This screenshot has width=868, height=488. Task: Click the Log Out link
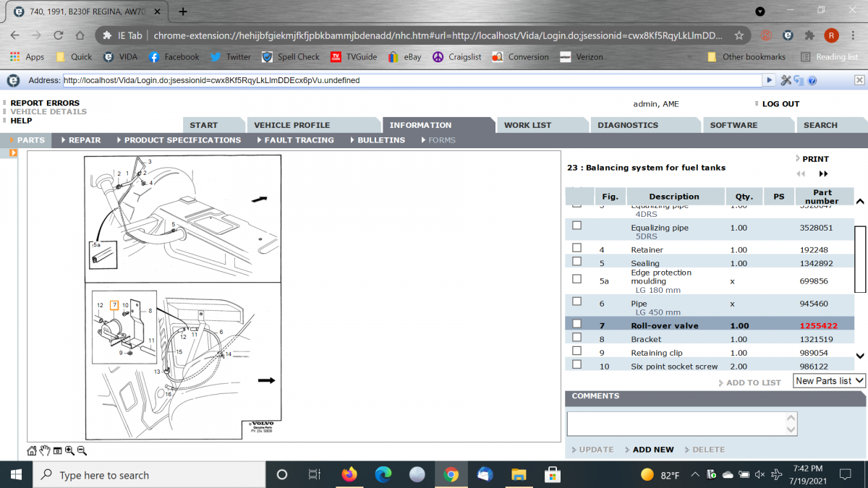coord(780,104)
